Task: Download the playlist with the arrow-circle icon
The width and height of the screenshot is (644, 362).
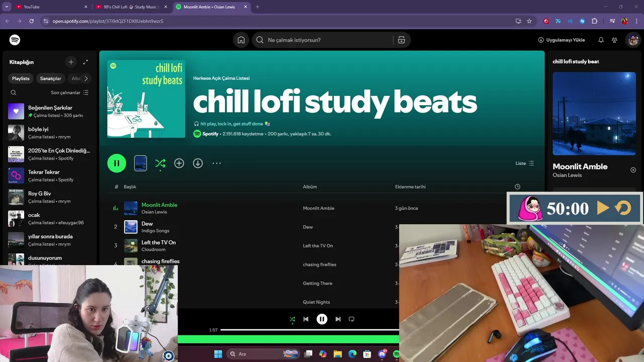Action: pos(198,163)
